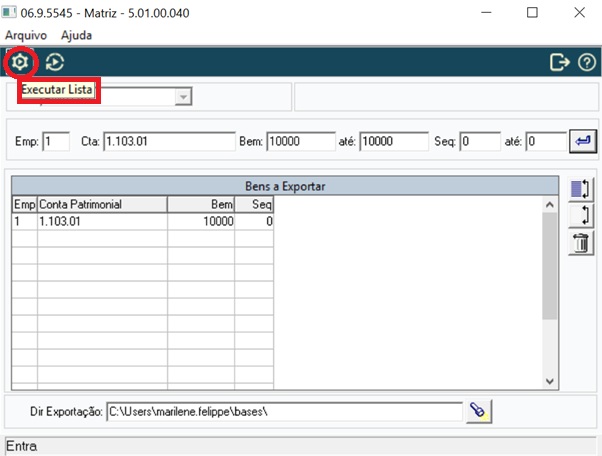Maximize the Matriz window
The image size is (602, 456).
click(532, 13)
